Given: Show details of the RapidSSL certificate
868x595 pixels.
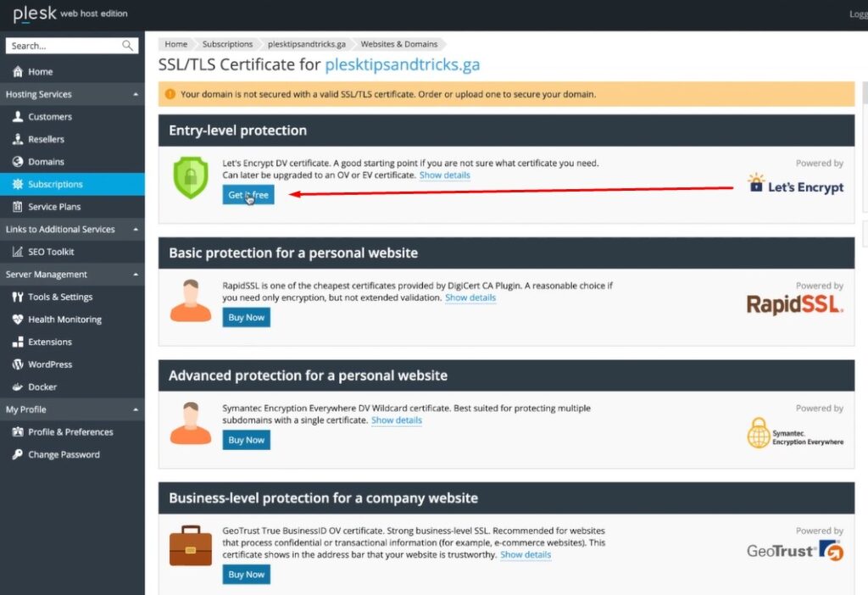Looking at the screenshot, I should point(470,297).
